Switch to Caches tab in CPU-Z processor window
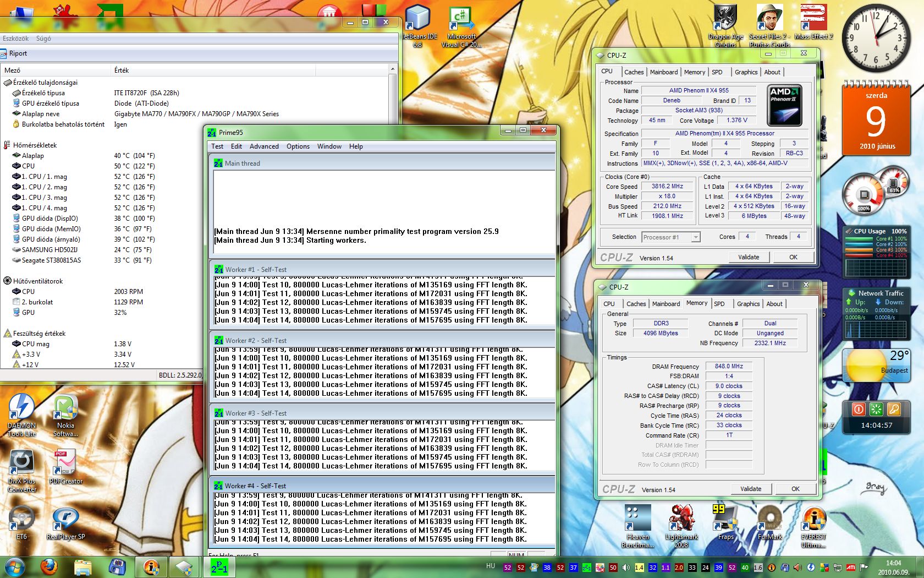This screenshot has width=924, height=578. [x=634, y=72]
